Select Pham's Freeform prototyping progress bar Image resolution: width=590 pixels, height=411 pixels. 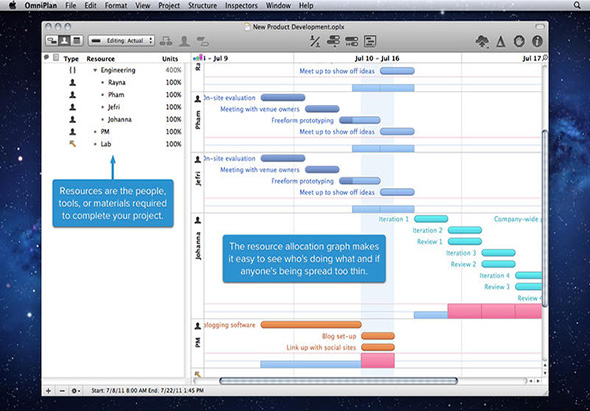(360, 120)
